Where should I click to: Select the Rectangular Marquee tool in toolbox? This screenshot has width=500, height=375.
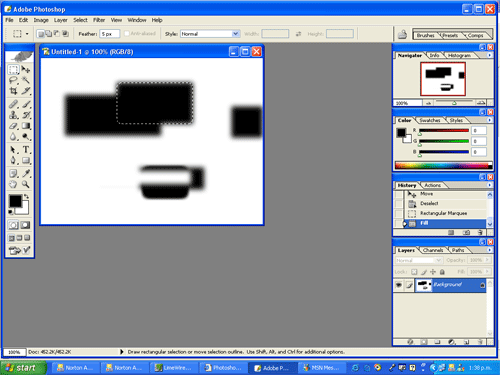(13, 70)
